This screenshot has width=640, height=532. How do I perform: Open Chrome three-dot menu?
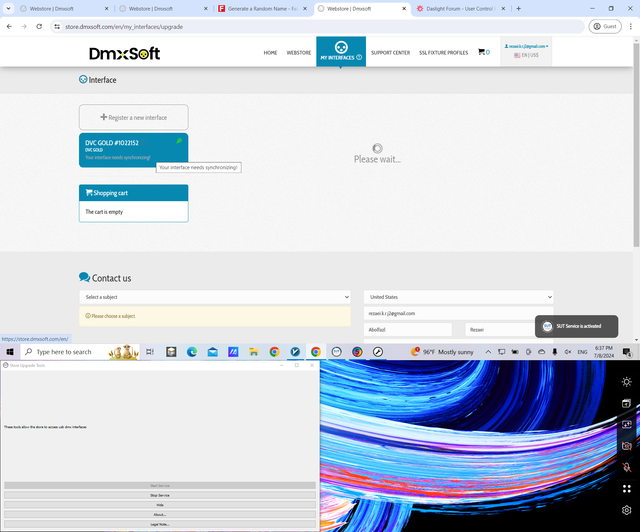coord(631,27)
